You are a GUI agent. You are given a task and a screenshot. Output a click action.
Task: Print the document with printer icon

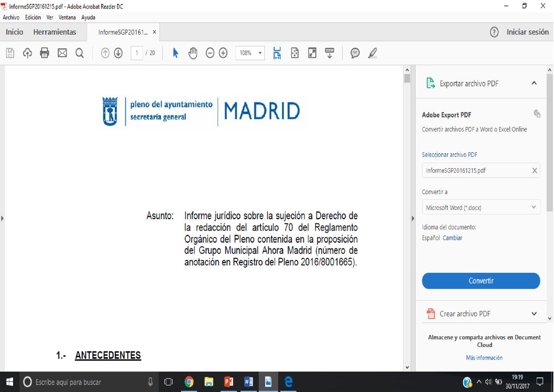(44, 53)
